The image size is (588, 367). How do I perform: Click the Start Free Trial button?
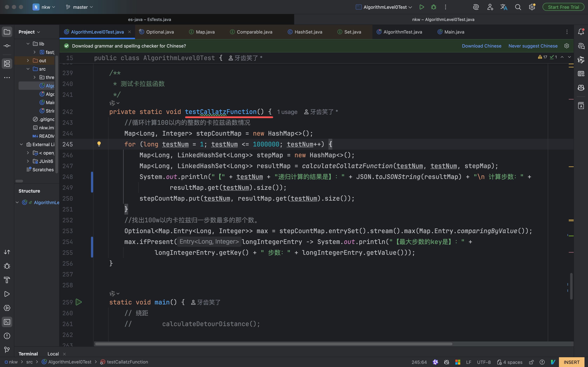point(563,7)
